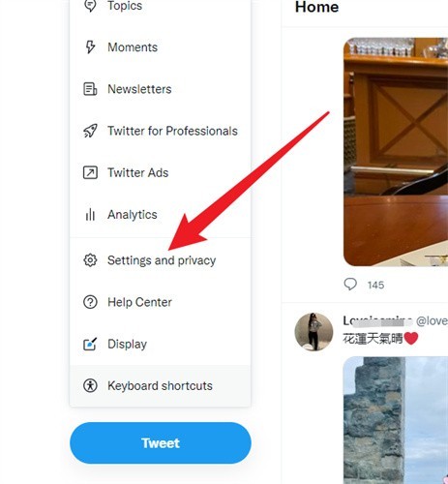
Task: Click the Display brush icon
Action: tap(90, 344)
